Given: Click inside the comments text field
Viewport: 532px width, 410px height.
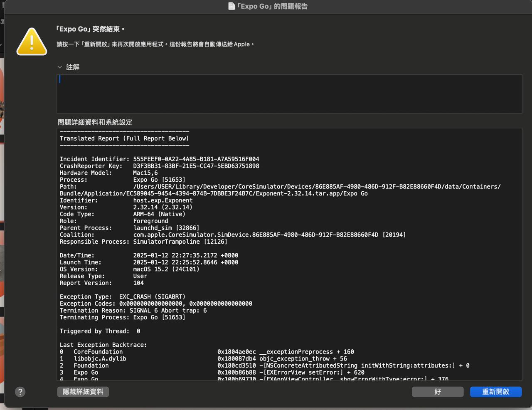Looking at the screenshot, I should (x=289, y=94).
